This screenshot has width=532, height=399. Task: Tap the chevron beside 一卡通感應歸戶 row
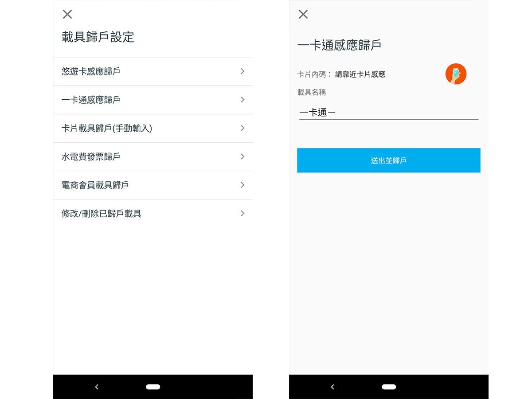[x=243, y=100]
